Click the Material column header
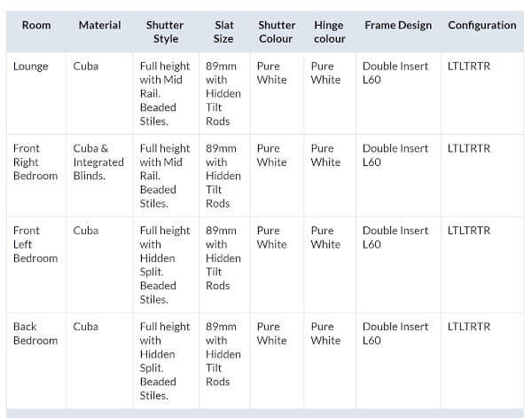 99,26
